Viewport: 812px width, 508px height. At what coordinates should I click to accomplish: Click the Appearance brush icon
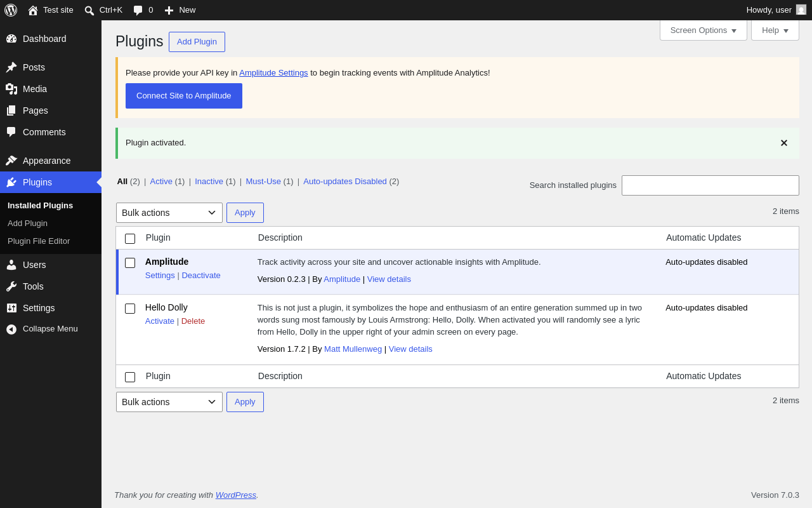11,161
